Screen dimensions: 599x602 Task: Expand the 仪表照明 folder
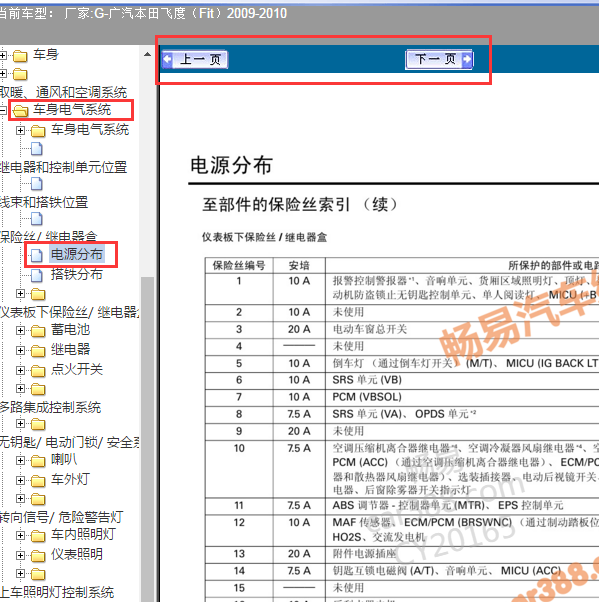point(20,556)
